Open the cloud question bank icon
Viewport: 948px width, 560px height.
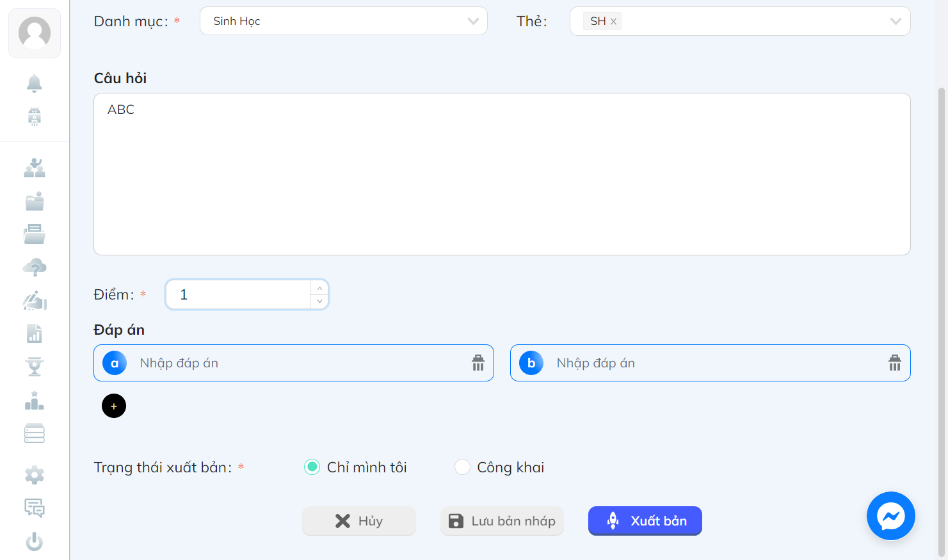click(x=35, y=268)
